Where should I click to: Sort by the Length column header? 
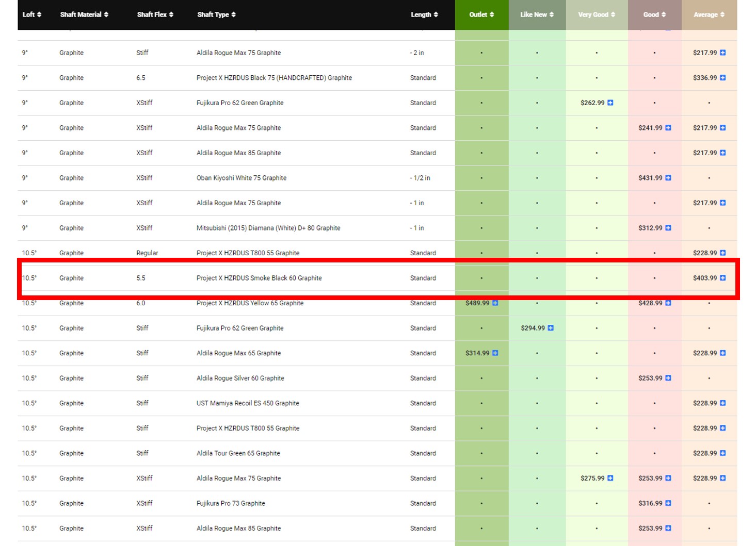point(424,14)
